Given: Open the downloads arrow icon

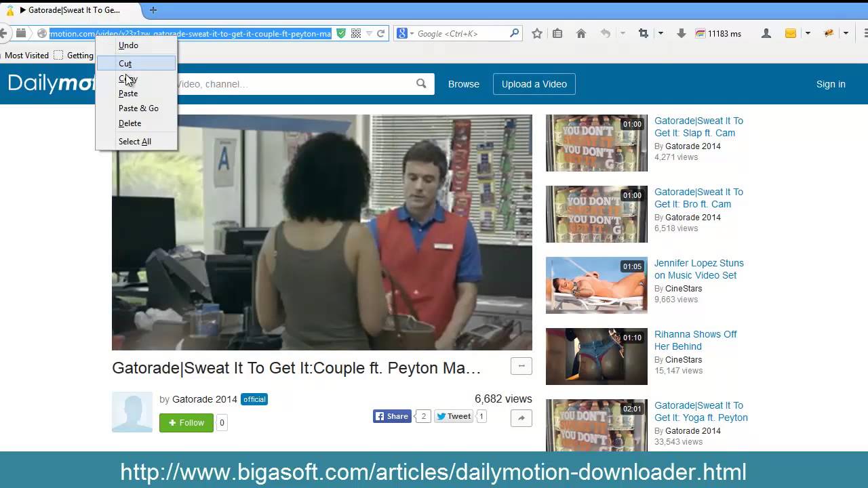Looking at the screenshot, I should [x=682, y=33].
